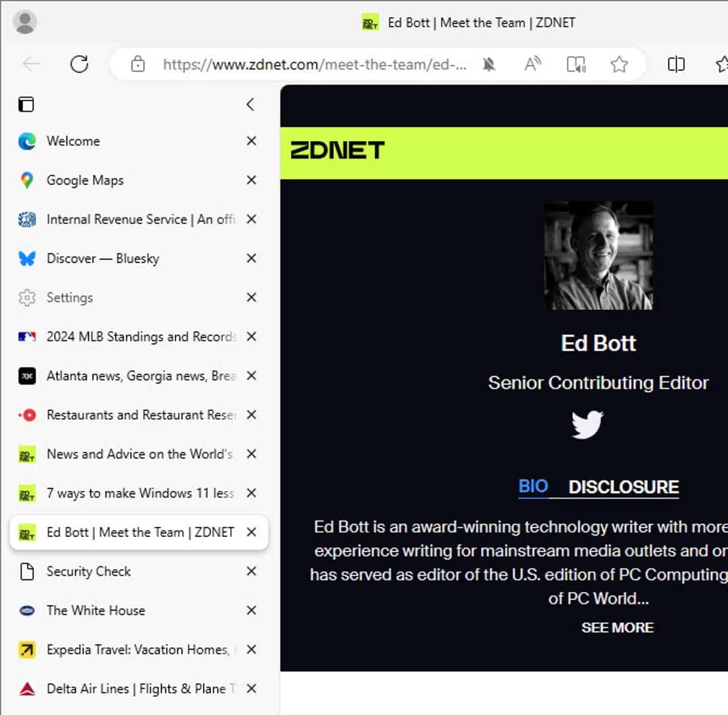Open the Split screen icon
This screenshot has height=715, width=728.
click(676, 64)
